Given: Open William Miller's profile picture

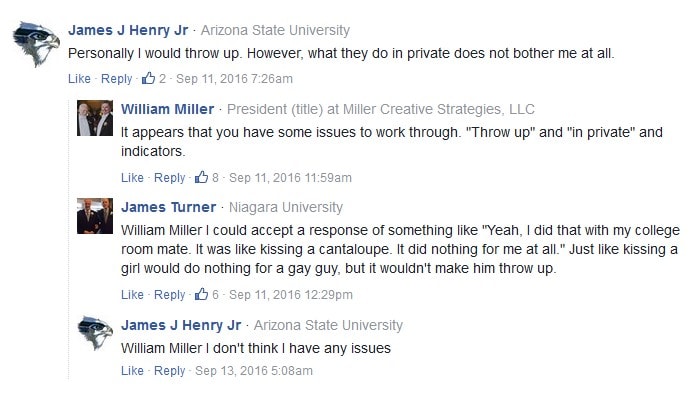Looking at the screenshot, I should point(95,118).
